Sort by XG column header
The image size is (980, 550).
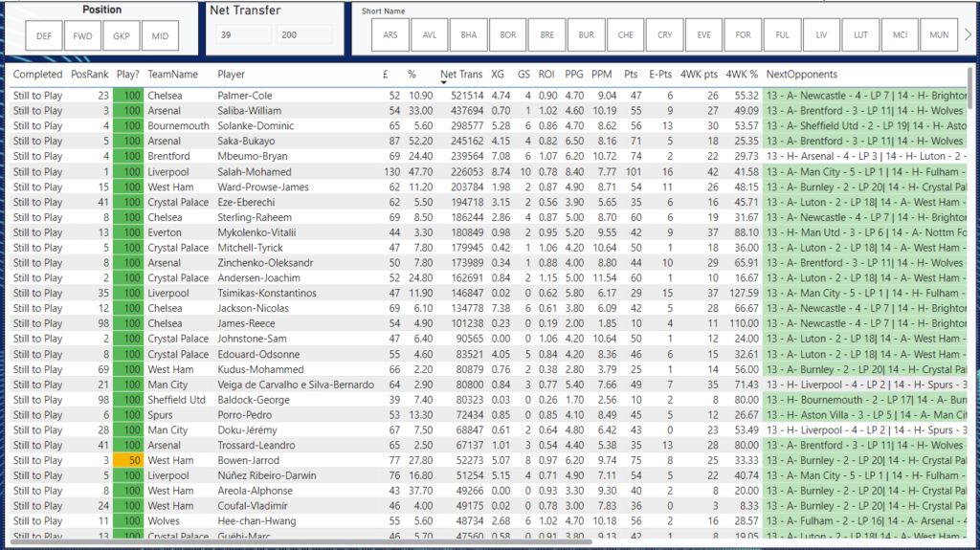coord(498,74)
